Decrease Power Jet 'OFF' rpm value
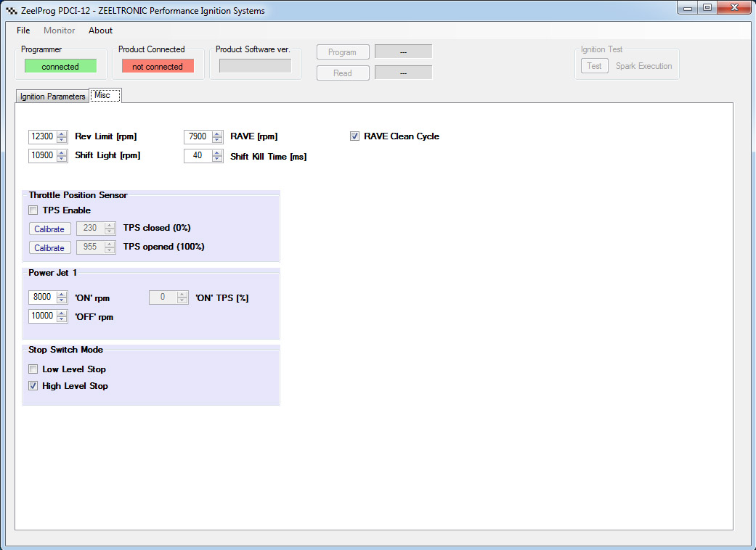 tap(62, 319)
